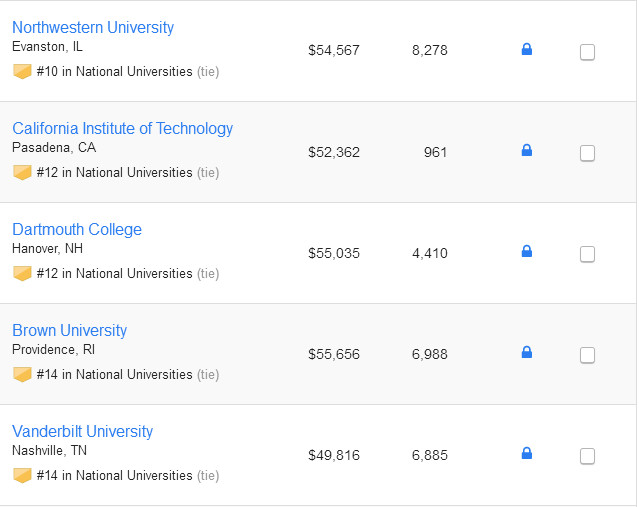639x507 pixels.
Task: Click the lock icon in Northwestern University row
Action: (527, 49)
